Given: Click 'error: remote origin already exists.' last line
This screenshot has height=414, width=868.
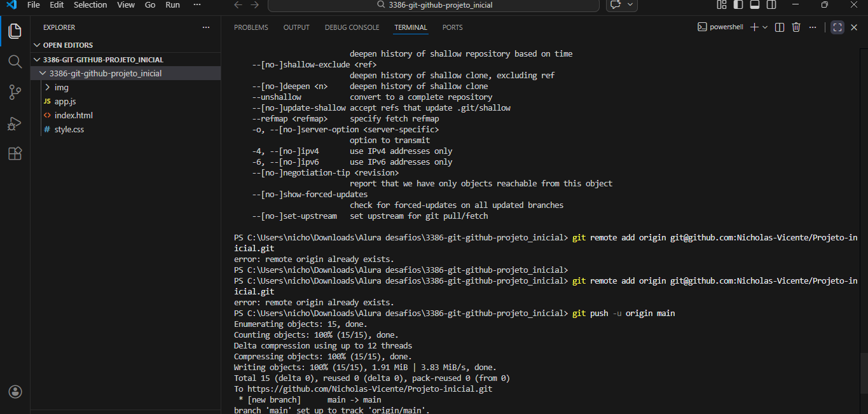Looking at the screenshot, I should [314, 303].
